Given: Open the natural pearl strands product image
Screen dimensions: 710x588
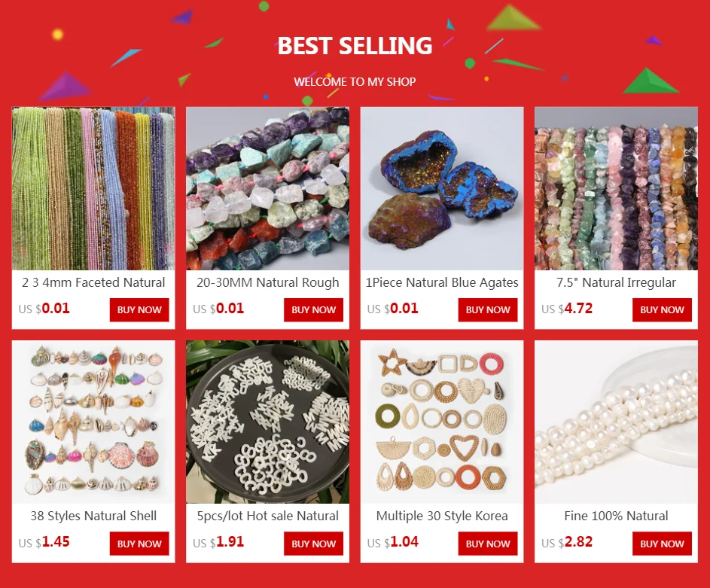Looking at the screenshot, I should [x=617, y=422].
